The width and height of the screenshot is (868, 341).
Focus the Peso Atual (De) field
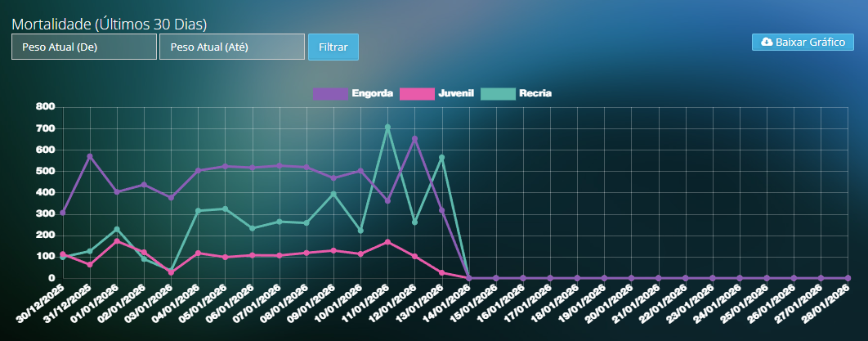(84, 47)
